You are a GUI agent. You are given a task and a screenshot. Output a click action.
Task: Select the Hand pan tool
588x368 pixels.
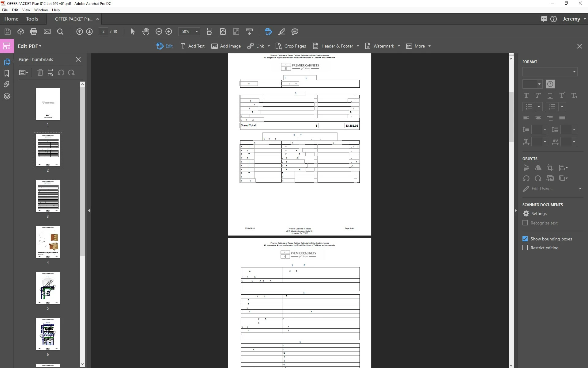click(146, 32)
